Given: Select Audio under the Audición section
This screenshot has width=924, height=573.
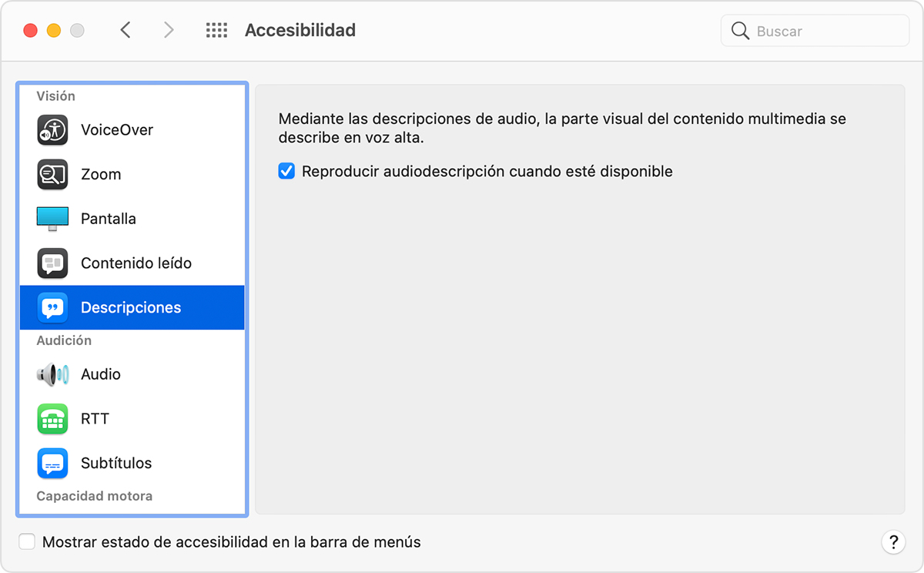Looking at the screenshot, I should 100,374.
